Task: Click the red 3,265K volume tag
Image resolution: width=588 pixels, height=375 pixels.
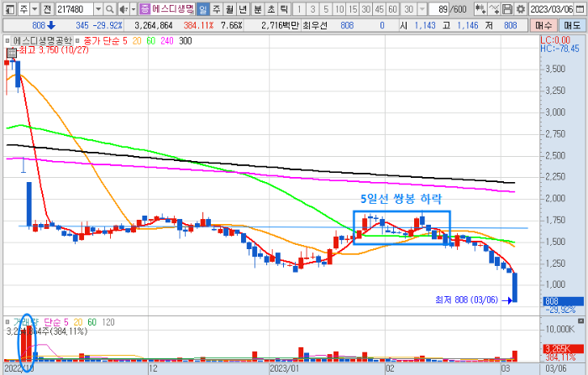Action: [x=564, y=348]
